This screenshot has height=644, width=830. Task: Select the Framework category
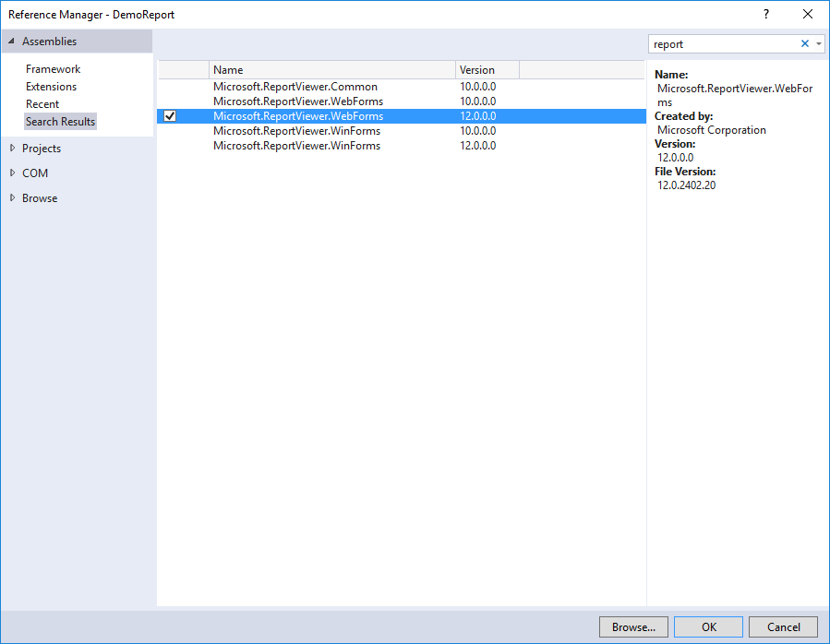point(53,68)
